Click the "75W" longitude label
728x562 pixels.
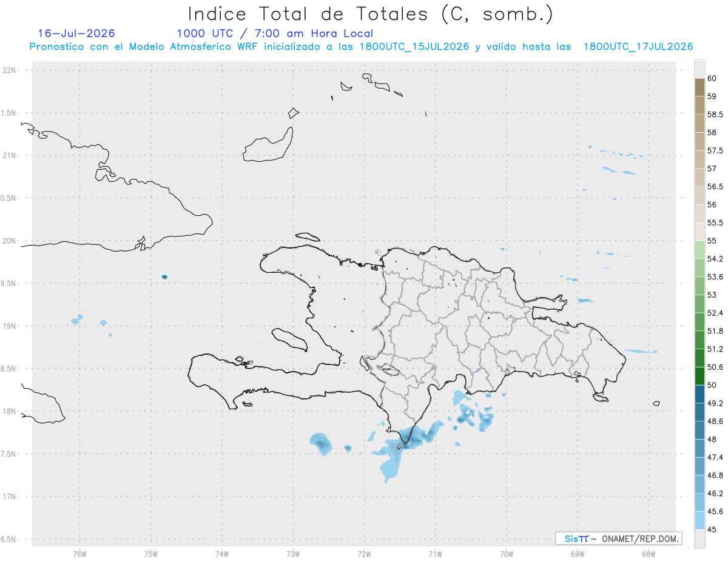pyautogui.click(x=150, y=554)
